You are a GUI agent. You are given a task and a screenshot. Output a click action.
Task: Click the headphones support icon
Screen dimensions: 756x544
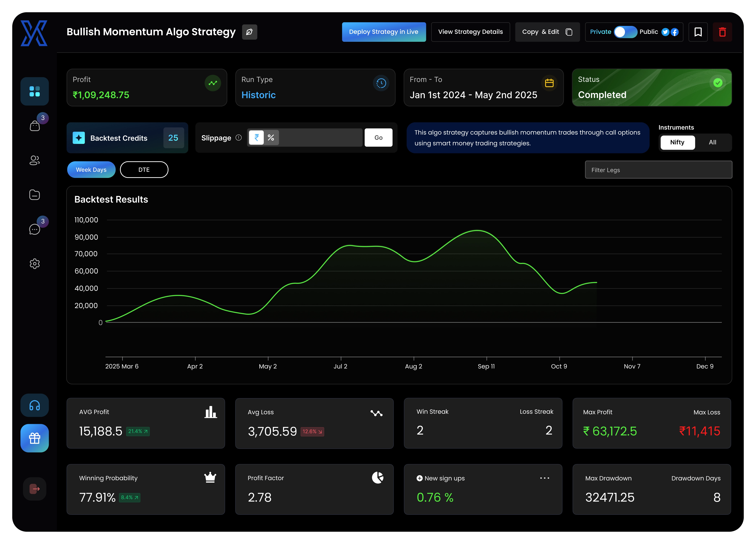coord(35,405)
